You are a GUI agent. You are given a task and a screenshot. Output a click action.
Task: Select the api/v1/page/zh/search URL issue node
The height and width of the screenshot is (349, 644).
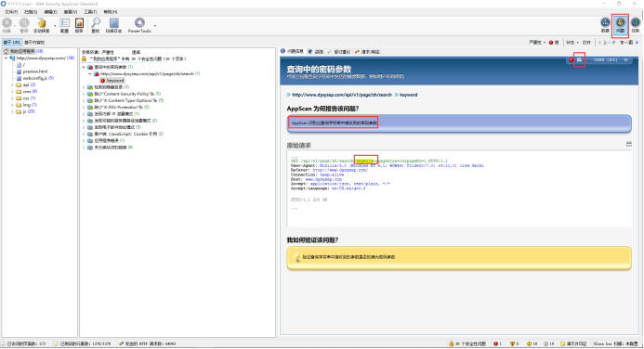pyautogui.click(x=147, y=74)
